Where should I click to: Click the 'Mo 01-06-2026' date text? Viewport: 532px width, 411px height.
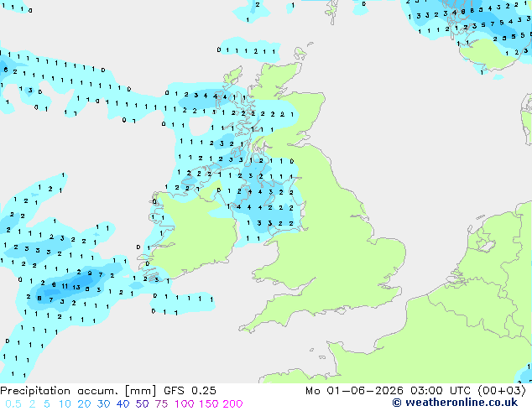(x=354, y=391)
